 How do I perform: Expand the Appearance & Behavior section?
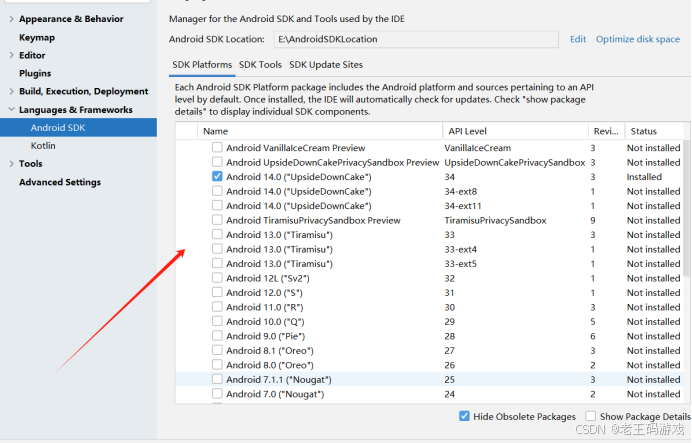tap(11, 19)
